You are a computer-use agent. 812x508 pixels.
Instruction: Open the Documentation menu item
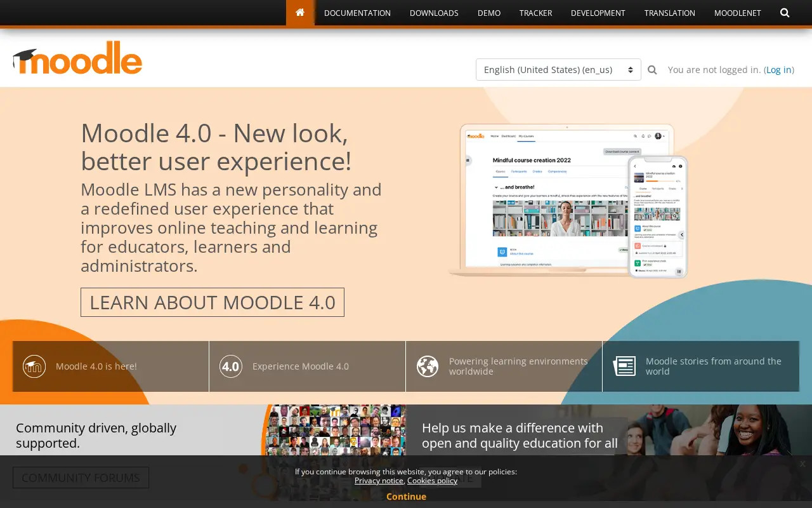pyautogui.click(x=357, y=13)
